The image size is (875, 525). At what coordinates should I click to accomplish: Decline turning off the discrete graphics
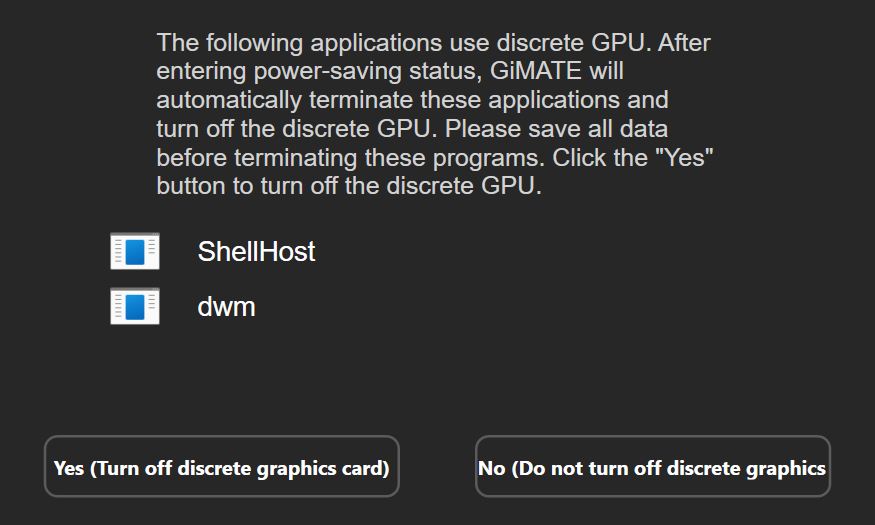(652, 467)
